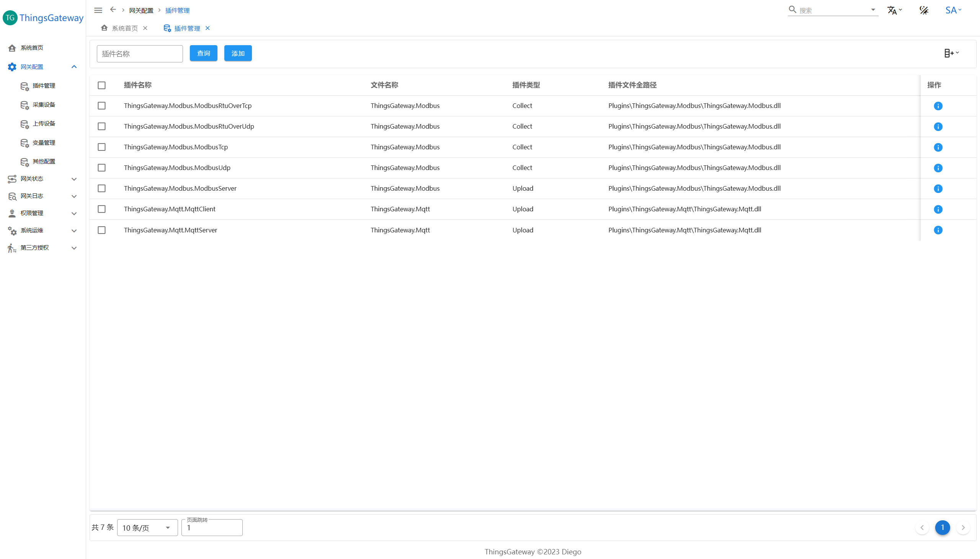The image size is (980, 559).
Task: Open the table column settings icon
Action: click(951, 53)
